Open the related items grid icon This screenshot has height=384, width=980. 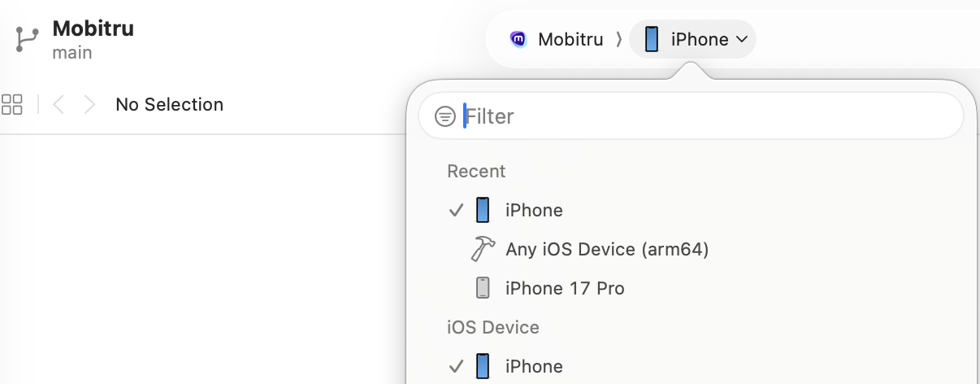(12, 104)
